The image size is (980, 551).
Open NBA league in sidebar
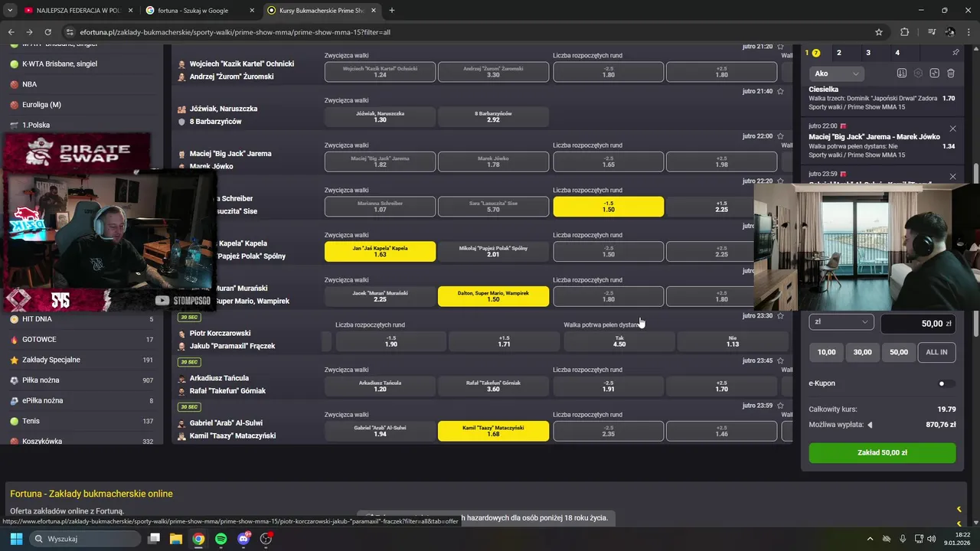pyautogui.click(x=81, y=84)
